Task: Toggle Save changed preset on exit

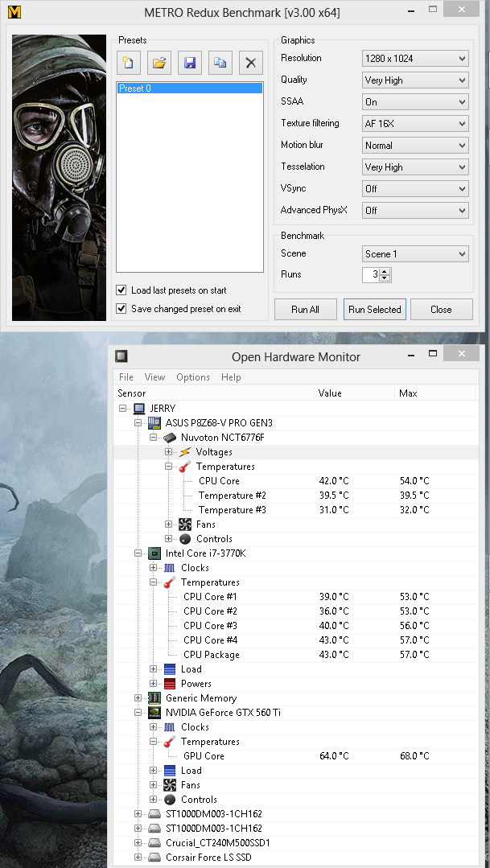Action: point(121,309)
